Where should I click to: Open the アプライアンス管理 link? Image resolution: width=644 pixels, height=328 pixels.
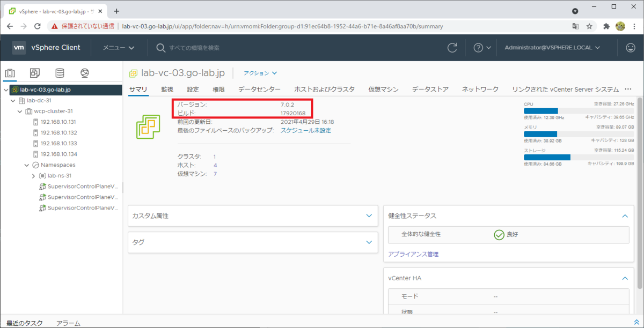[413, 254]
